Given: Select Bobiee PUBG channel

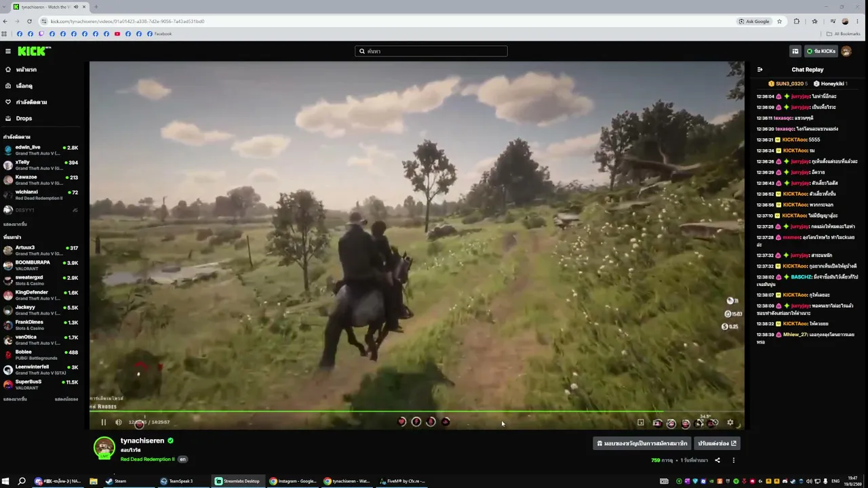Looking at the screenshot, I should pyautogui.click(x=41, y=355).
